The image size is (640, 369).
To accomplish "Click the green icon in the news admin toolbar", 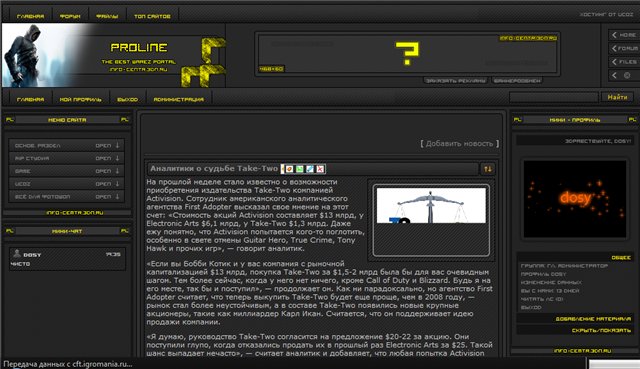I will [x=300, y=169].
